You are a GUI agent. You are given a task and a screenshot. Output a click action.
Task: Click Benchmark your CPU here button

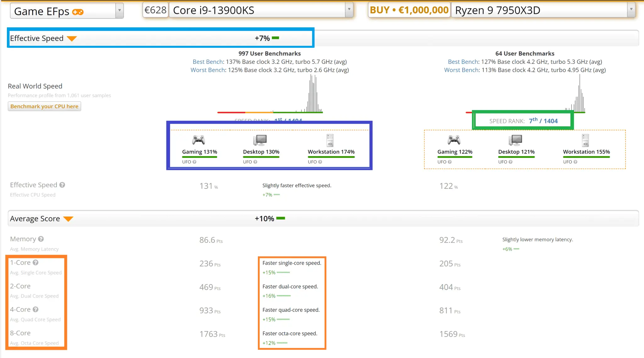pyautogui.click(x=44, y=106)
